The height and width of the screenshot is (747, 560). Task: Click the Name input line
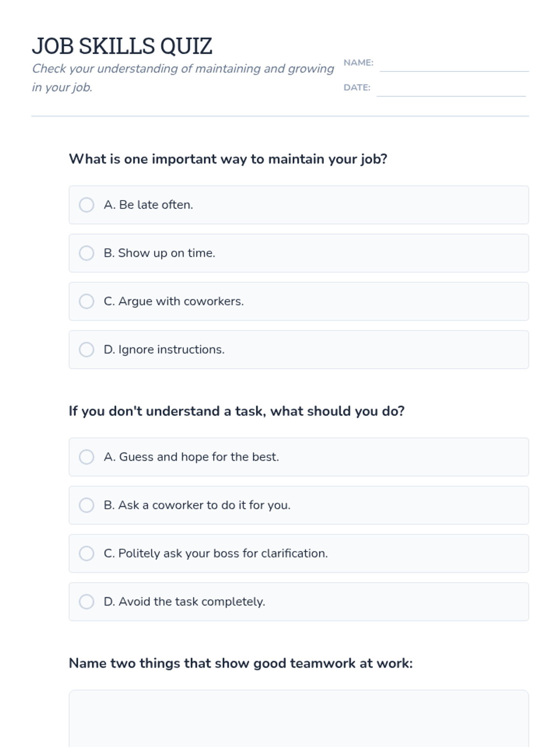pos(454,65)
